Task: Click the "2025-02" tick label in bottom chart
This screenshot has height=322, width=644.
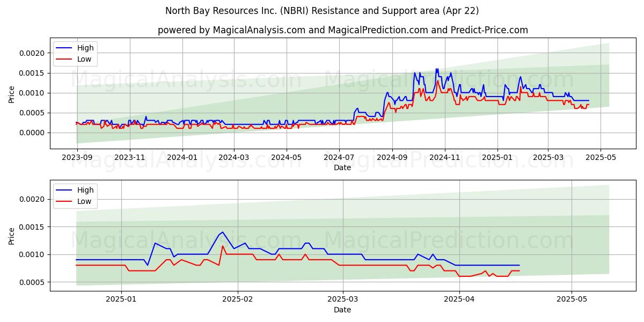Action: [x=238, y=299]
